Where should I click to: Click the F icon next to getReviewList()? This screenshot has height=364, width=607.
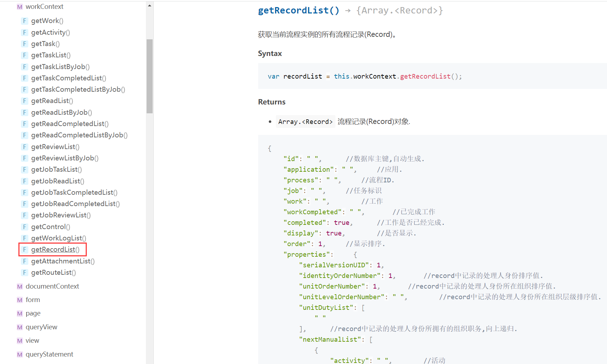click(24, 147)
